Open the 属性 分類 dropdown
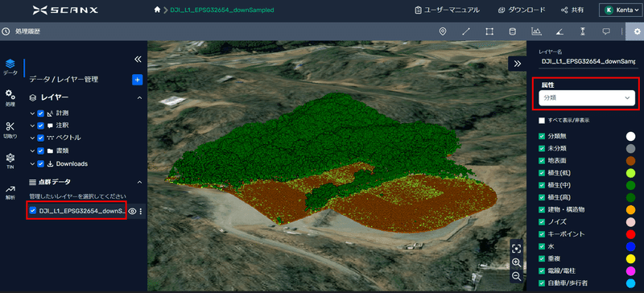The image size is (644, 293). 587,98
